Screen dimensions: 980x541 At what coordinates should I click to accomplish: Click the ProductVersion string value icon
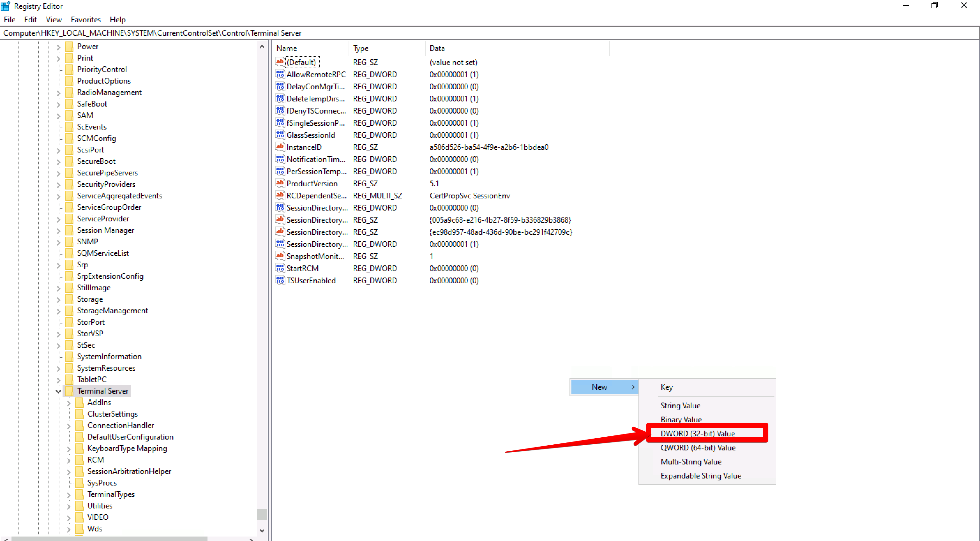click(x=280, y=183)
